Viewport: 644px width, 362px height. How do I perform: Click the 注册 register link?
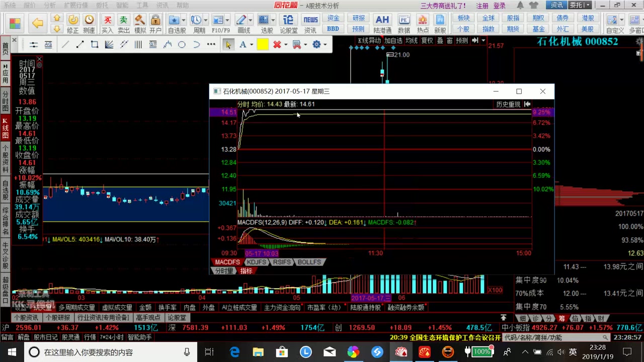coord(482,6)
